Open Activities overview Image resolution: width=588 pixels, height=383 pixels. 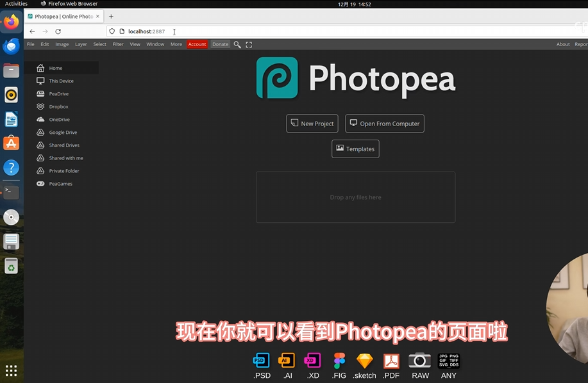16,4
